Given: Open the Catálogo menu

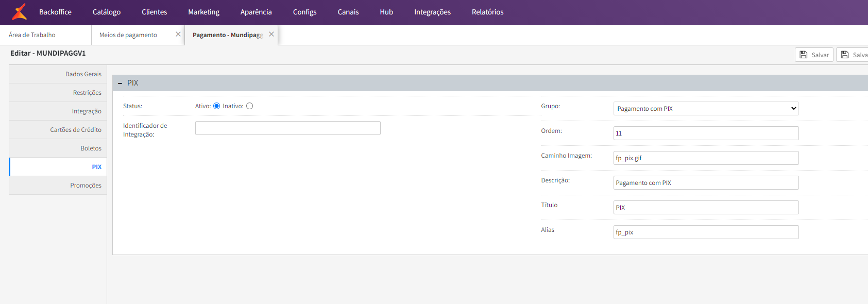Looking at the screenshot, I should click(107, 12).
